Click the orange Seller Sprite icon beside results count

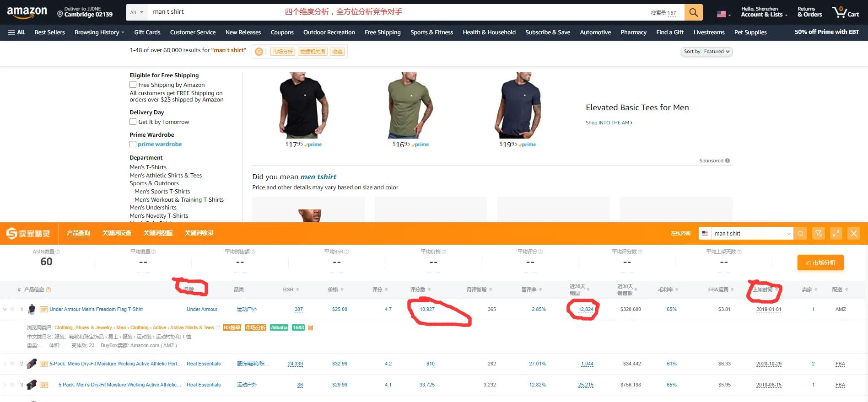click(259, 52)
